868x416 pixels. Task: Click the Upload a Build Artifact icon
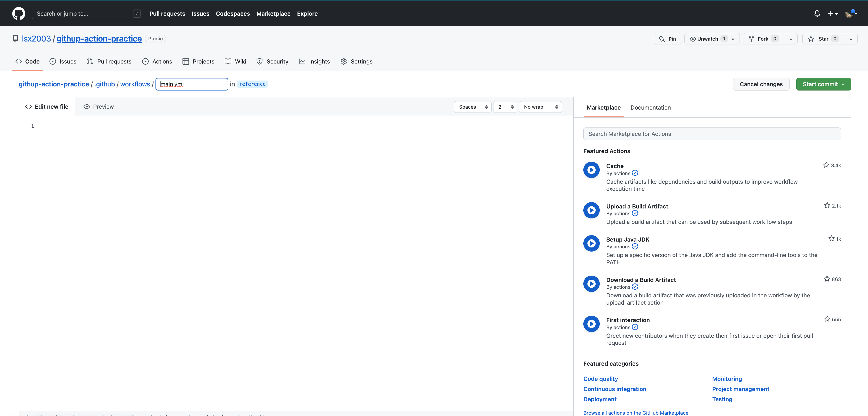tap(591, 210)
